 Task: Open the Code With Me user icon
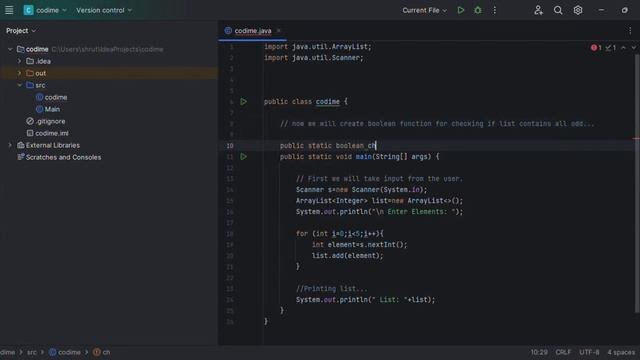point(538,10)
